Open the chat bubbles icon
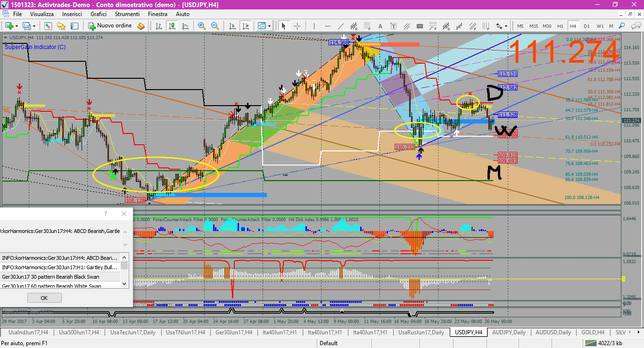 (x=636, y=26)
